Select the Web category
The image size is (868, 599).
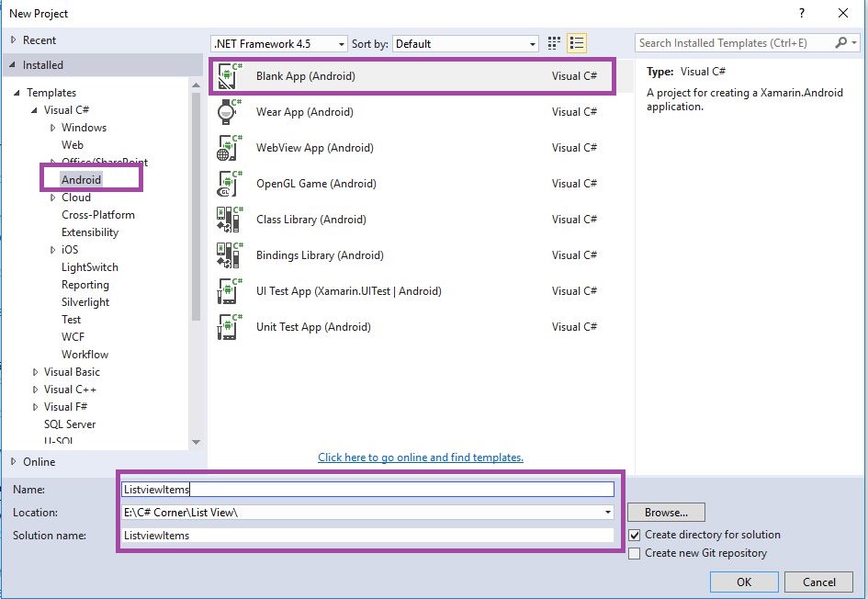[73, 144]
